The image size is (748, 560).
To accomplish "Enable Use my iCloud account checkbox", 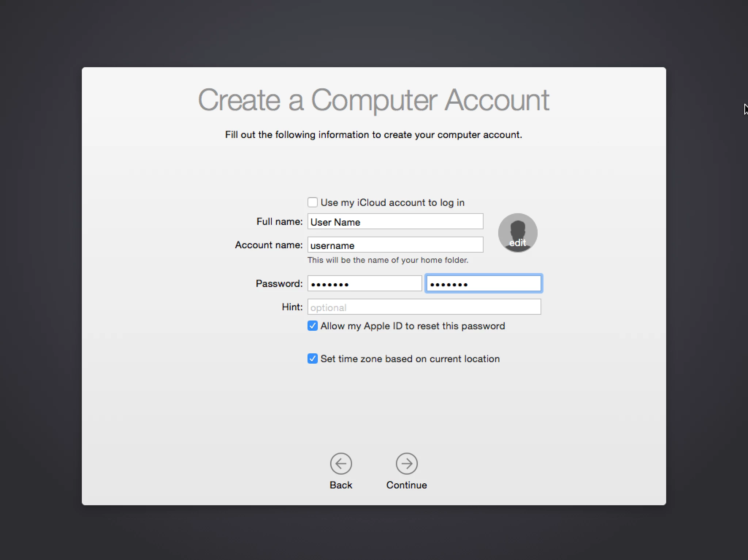I will pos(312,202).
